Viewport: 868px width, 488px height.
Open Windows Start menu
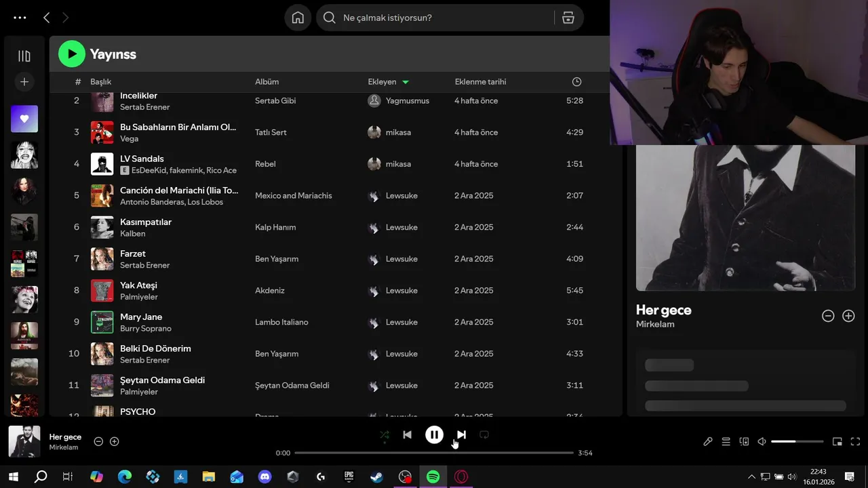tap(13, 477)
